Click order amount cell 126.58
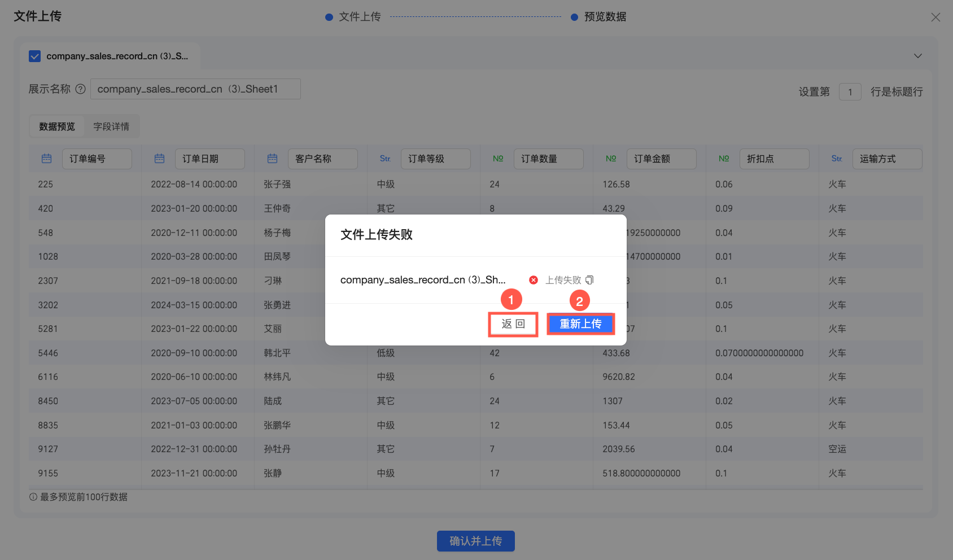 [616, 185]
